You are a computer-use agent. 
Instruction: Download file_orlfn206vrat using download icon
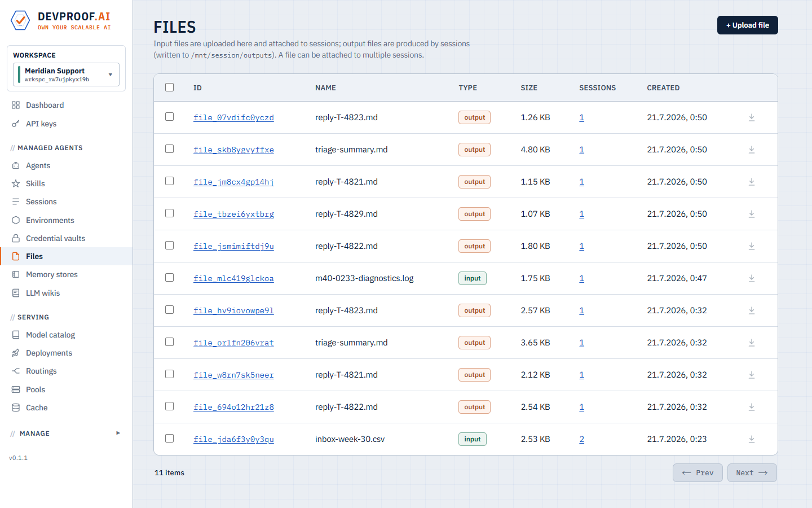(752, 343)
